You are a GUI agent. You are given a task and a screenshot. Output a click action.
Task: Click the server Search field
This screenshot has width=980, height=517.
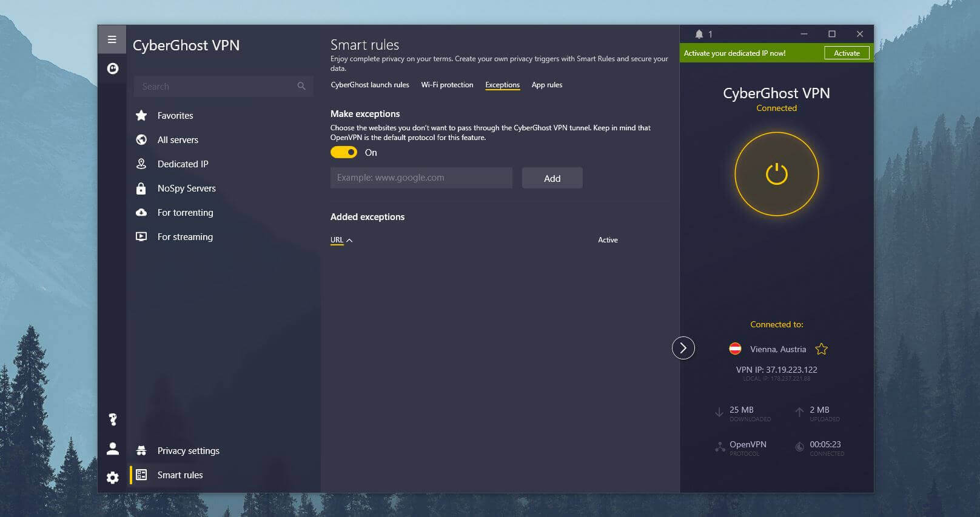[x=223, y=86]
